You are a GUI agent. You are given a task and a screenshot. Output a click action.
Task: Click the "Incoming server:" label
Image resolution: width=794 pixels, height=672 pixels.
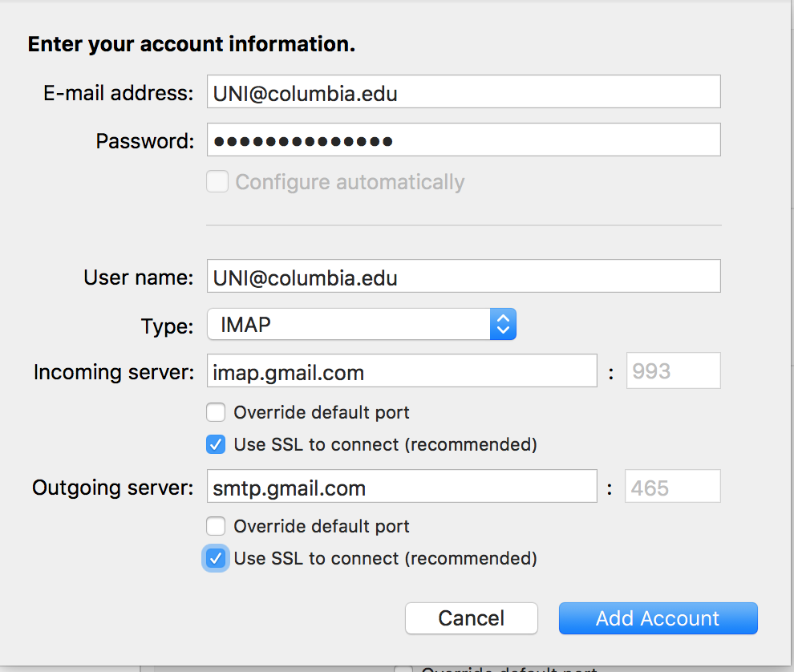pyautogui.click(x=114, y=372)
